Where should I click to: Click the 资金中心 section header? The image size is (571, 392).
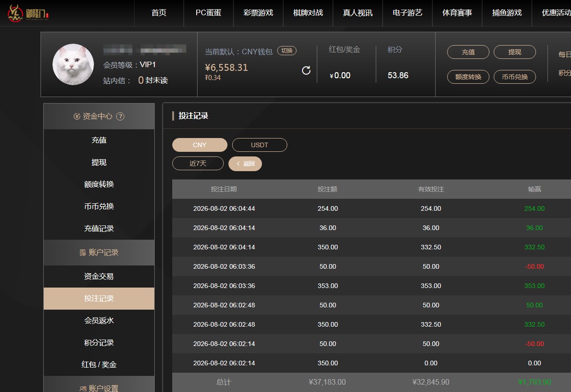point(99,116)
